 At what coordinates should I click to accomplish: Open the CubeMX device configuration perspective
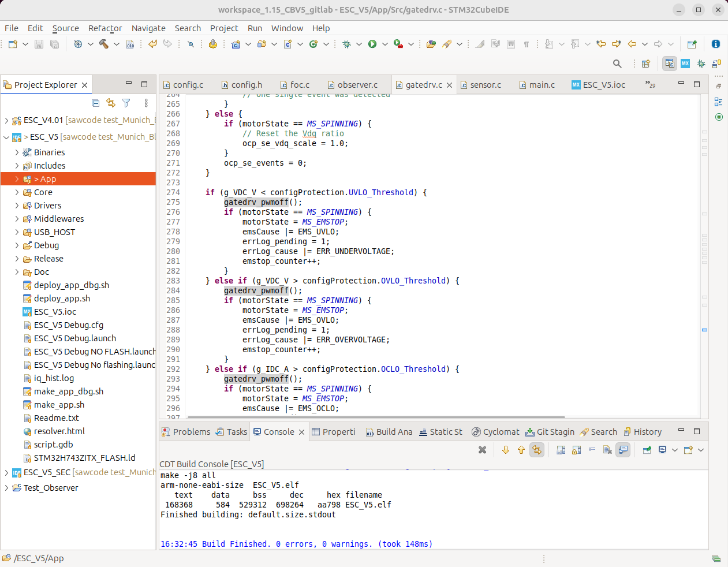point(685,64)
